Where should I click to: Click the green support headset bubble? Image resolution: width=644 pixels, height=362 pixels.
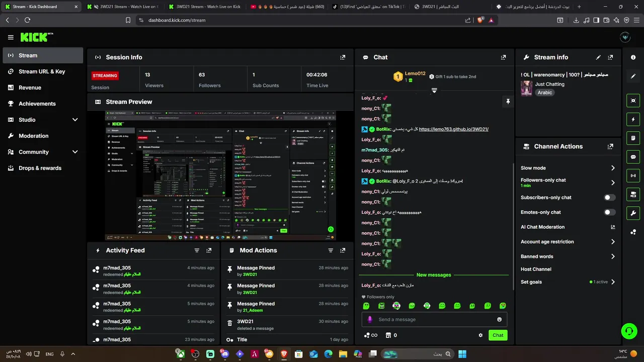[x=629, y=331]
